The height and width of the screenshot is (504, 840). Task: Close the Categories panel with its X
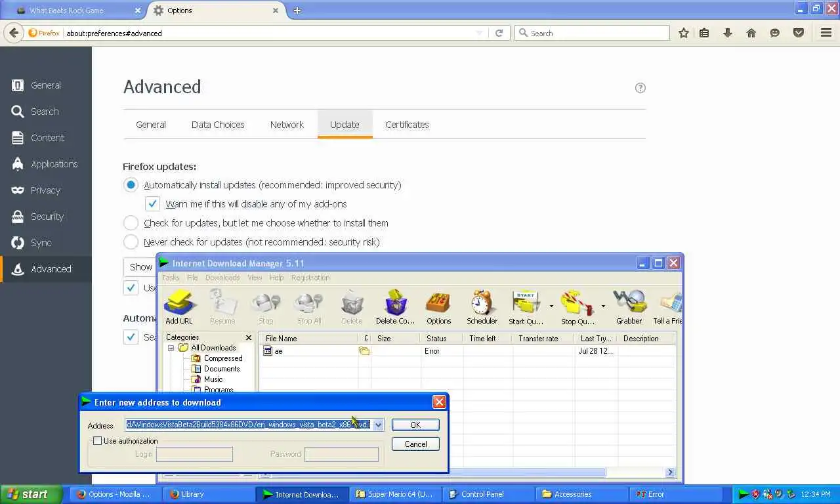tap(249, 337)
